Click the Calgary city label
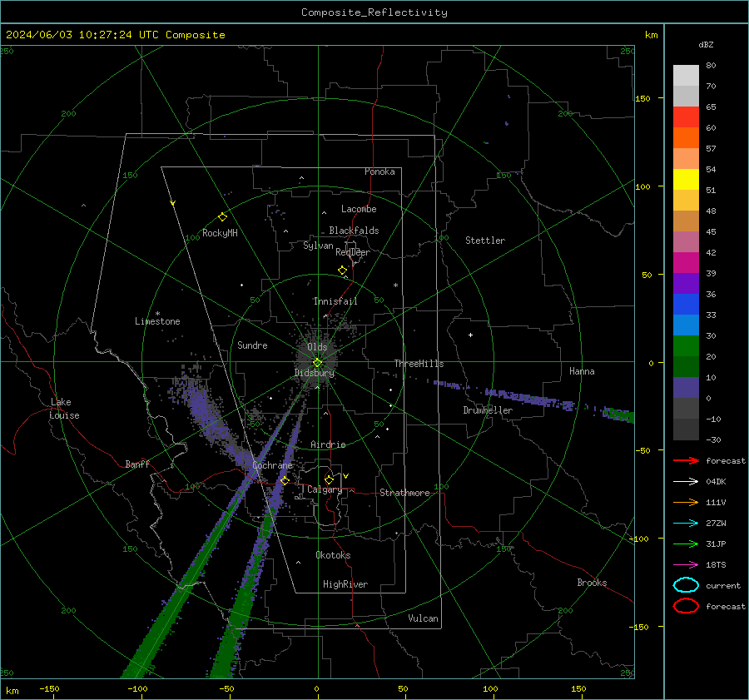This screenshot has width=749, height=700. click(325, 489)
